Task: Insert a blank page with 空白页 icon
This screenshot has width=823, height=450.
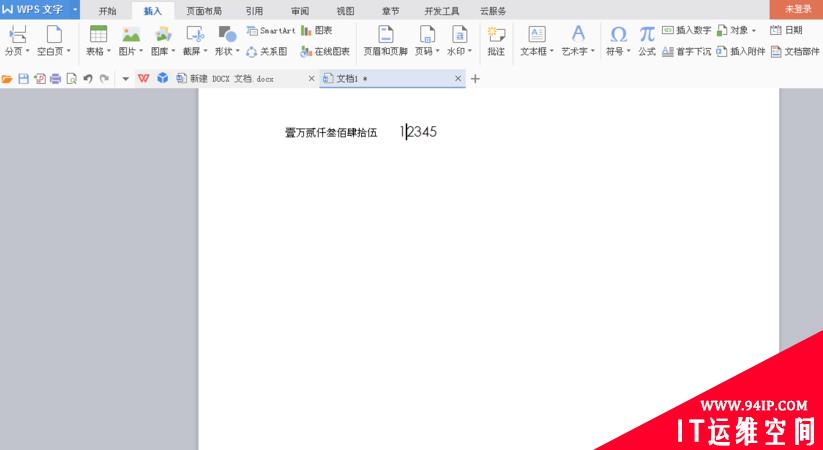Action: tap(54, 35)
